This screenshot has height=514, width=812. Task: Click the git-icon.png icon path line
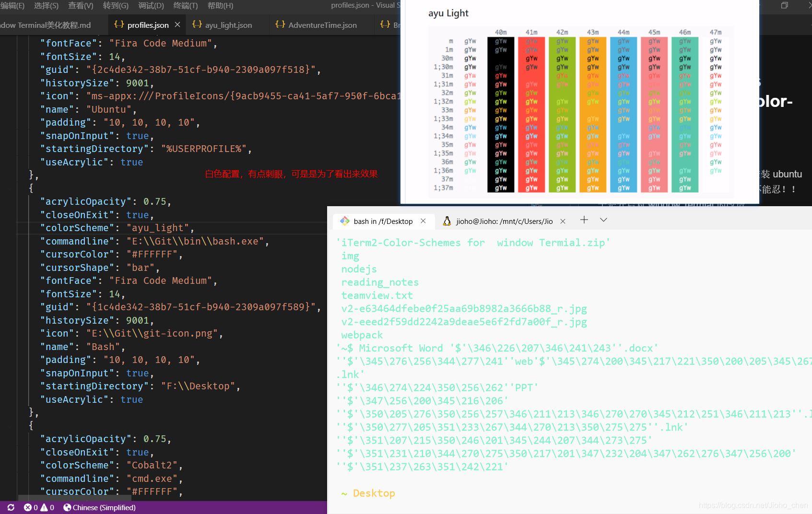(131, 333)
